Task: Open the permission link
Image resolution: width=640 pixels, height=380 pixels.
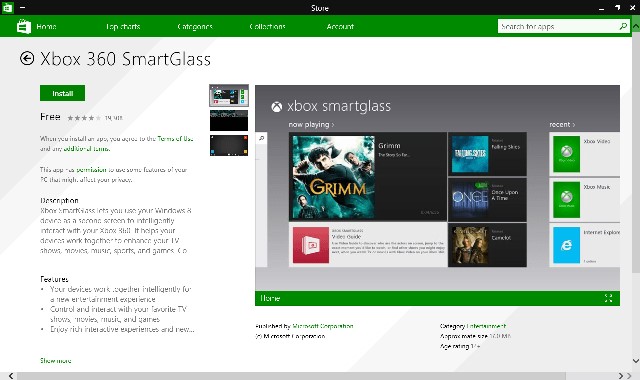Action: pos(91,169)
